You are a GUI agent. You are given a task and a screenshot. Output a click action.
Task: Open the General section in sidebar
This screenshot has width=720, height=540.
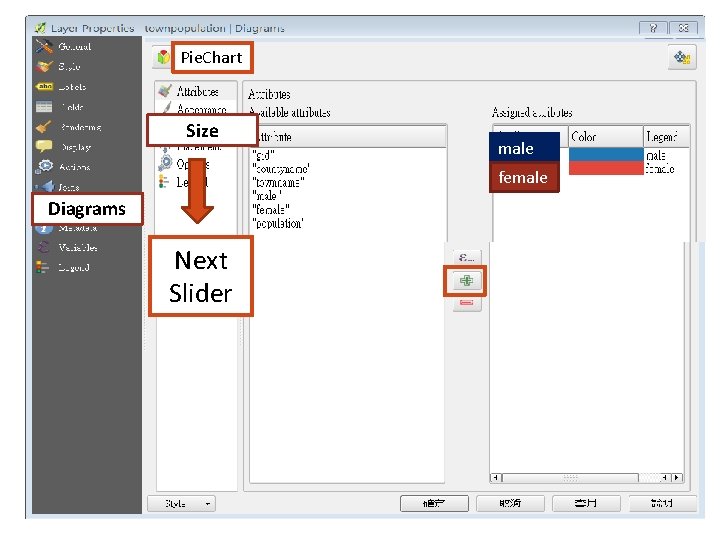click(x=64, y=46)
